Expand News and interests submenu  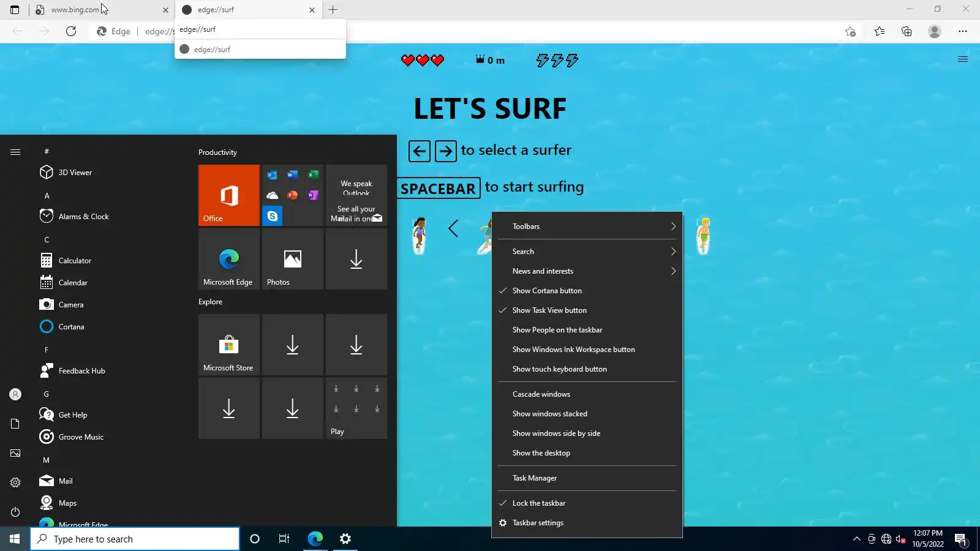587,271
